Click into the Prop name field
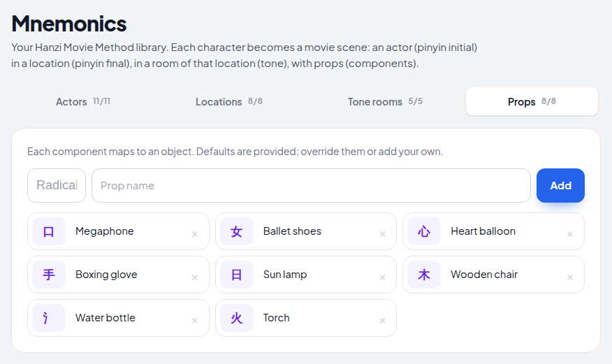The height and width of the screenshot is (364, 612). (311, 185)
